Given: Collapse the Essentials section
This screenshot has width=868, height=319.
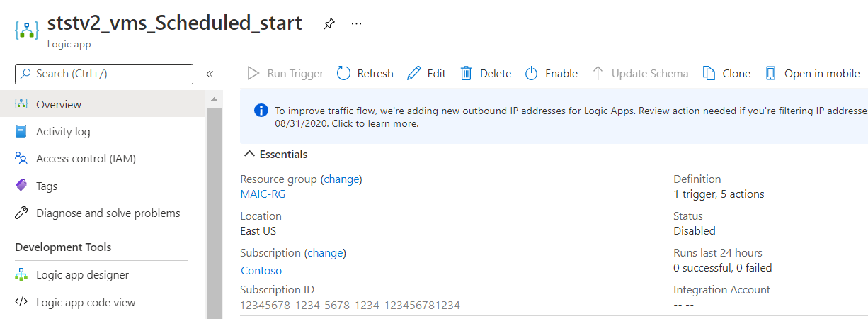Looking at the screenshot, I should point(249,155).
